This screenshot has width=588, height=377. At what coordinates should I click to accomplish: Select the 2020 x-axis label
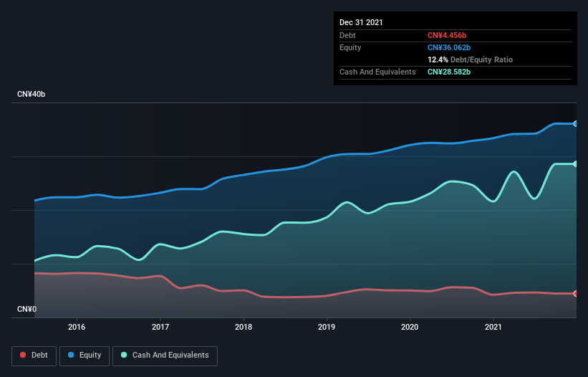410,328
